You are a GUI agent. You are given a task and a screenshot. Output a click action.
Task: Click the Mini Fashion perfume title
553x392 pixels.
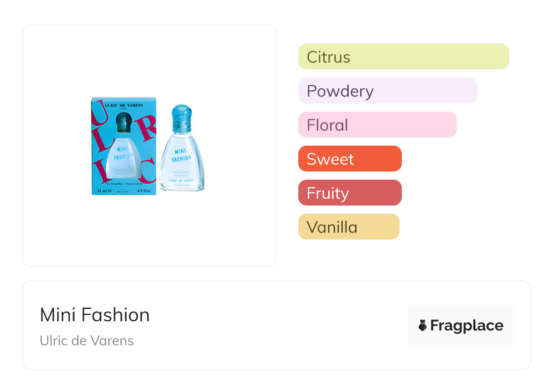[94, 315]
